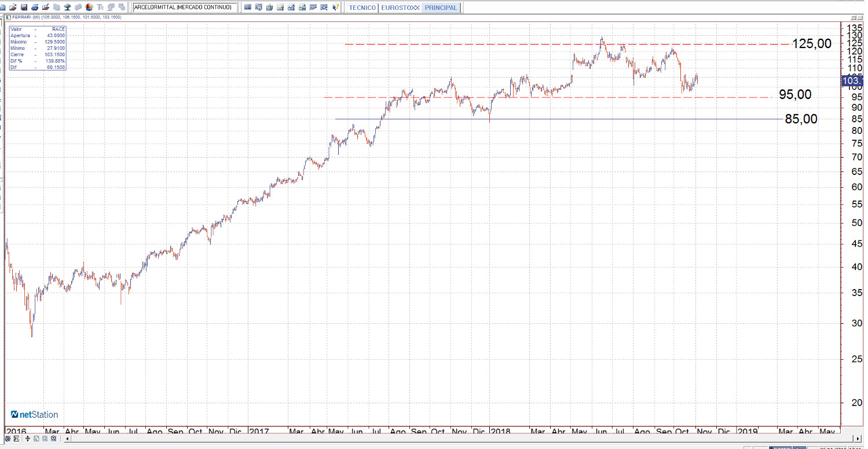Screen dimensions: 868x449
Task: Click the ARCELORMITTAL (MERCADO CONTINUO) symbol box
Action: click(185, 8)
